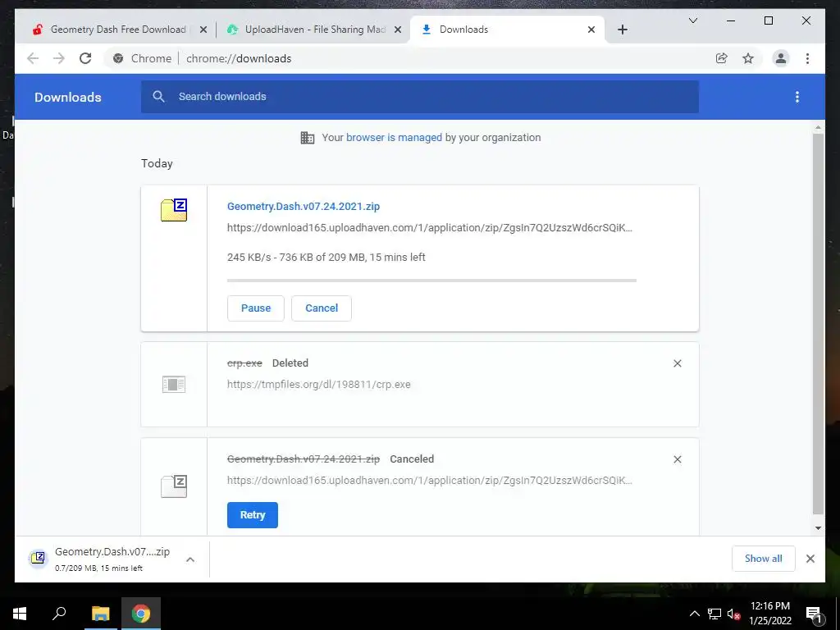Pause the Geometry.Dash download
This screenshot has width=840, height=630.
pos(256,308)
